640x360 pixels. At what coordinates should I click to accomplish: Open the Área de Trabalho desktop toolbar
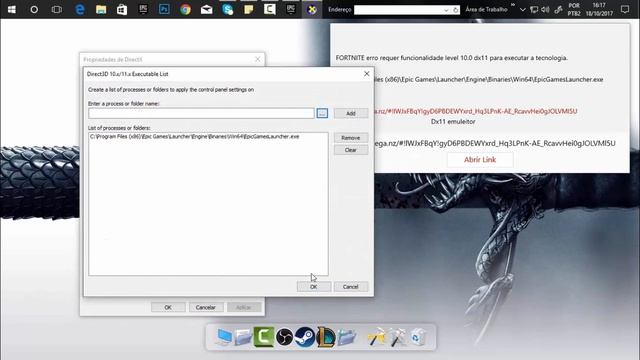486,9
